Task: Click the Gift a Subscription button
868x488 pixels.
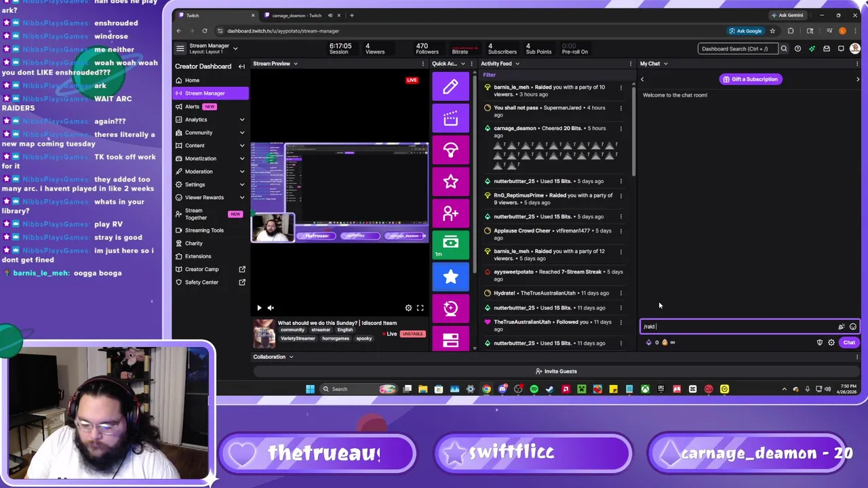Action: pyautogui.click(x=750, y=79)
